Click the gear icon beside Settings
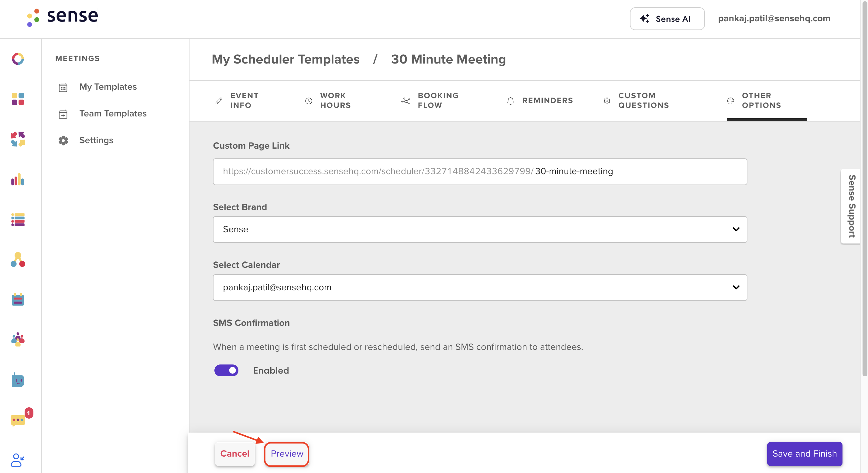Viewport: 868px width, 473px height. pos(63,140)
